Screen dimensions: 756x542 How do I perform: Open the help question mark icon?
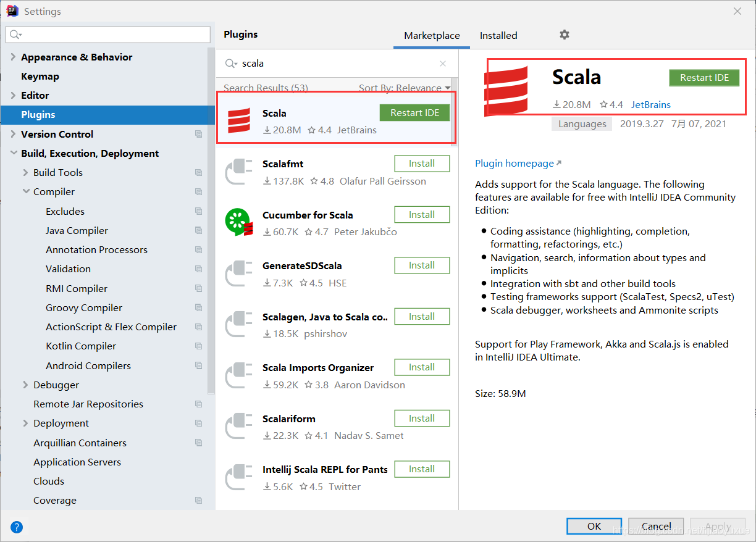click(17, 527)
